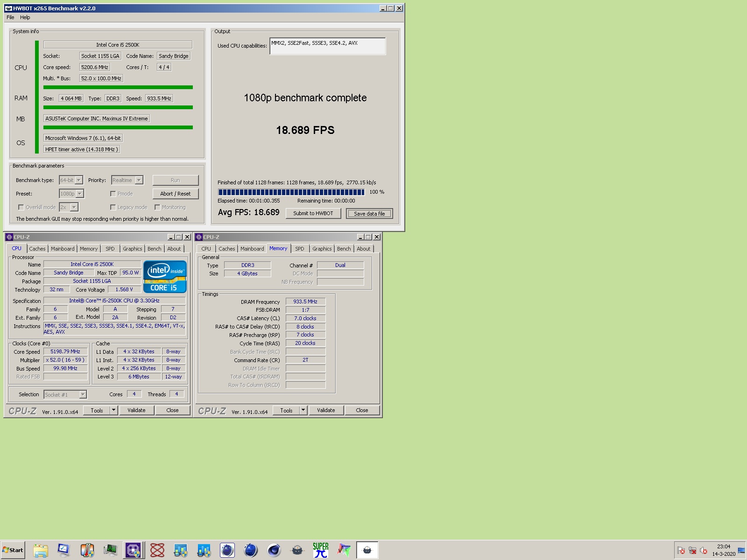747x560 pixels.
Task: Click the 18.689 FPS result text
Action: pyautogui.click(x=305, y=130)
